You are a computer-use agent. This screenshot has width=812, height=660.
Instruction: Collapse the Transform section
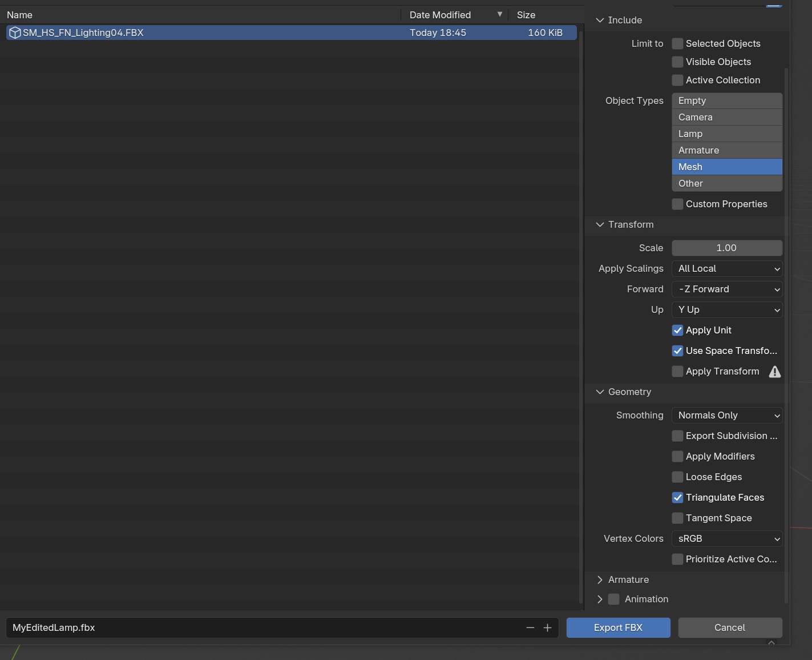coord(600,224)
